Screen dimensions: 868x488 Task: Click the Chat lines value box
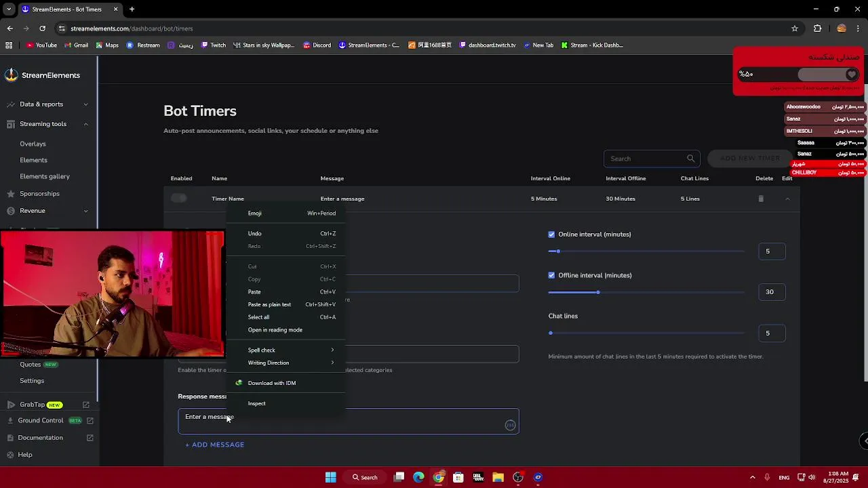[772, 333]
